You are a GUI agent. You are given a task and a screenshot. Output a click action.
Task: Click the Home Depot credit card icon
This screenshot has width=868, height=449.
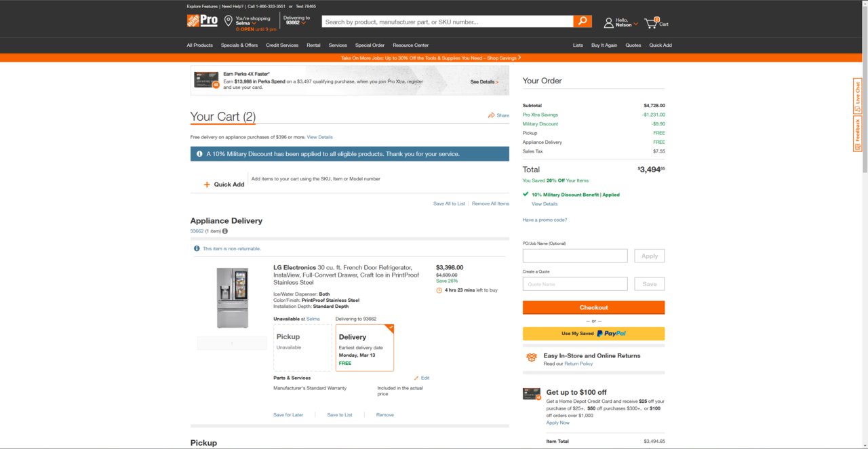[x=532, y=394]
